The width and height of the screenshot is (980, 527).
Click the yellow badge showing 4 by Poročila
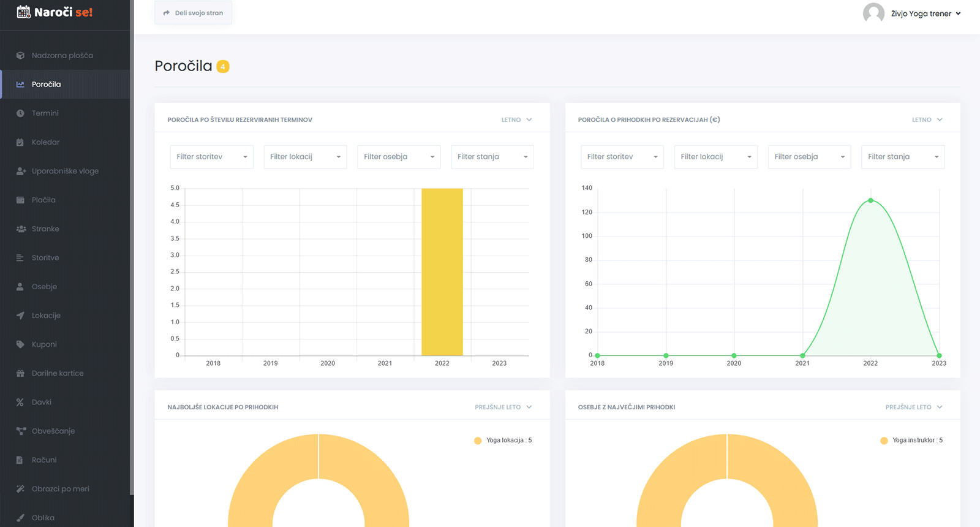(223, 66)
